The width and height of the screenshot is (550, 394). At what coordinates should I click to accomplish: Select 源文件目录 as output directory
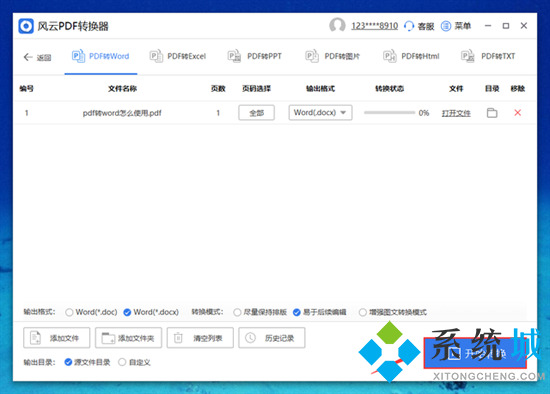(x=68, y=362)
